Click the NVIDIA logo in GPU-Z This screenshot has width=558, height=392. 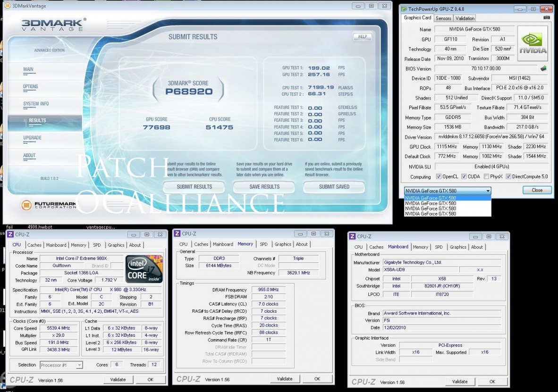pos(533,43)
